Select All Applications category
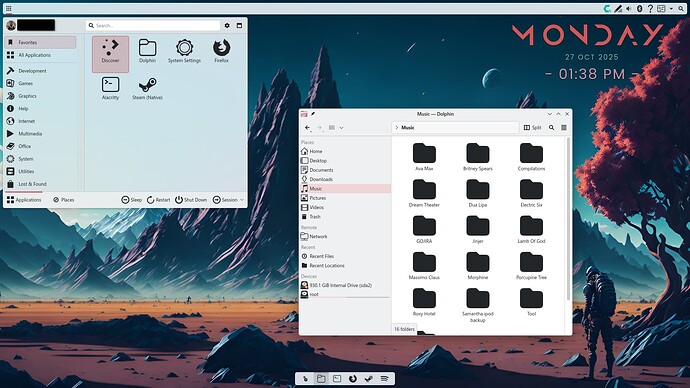Viewport: 690px width, 388px height. coord(40,55)
